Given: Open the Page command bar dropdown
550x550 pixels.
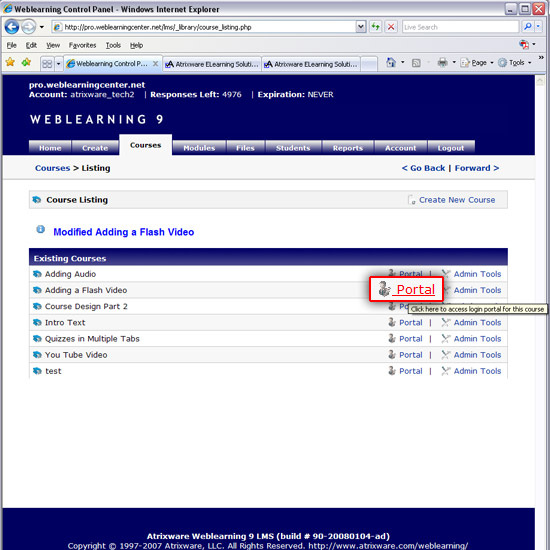Looking at the screenshot, I should pos(477,63).
